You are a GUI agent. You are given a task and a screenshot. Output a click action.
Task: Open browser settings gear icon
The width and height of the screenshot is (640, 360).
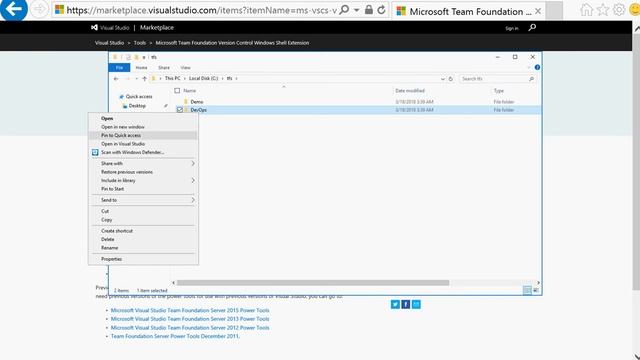[x=619, y=10]
